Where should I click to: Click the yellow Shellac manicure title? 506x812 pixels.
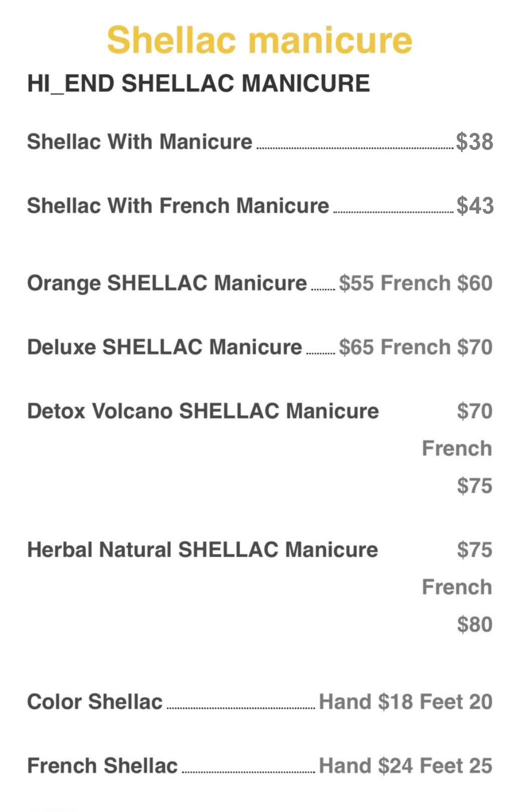pyautogui.click(x=259, y=40)
